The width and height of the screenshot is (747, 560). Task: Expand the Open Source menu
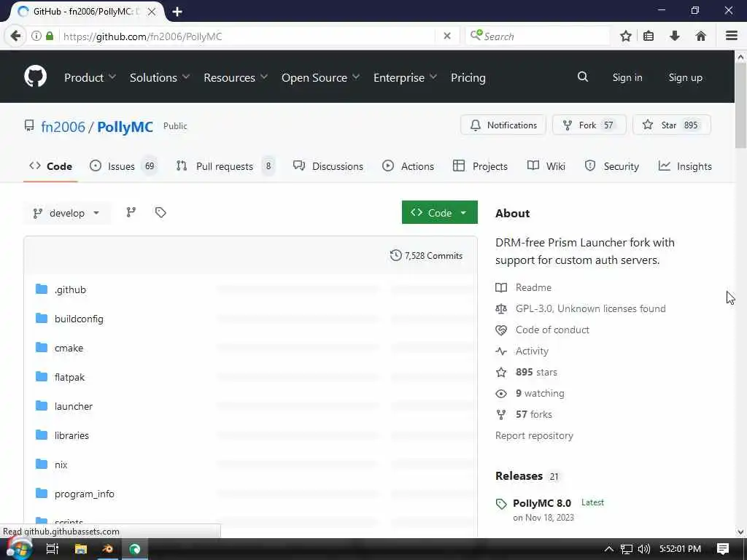(x=321, y=77)
